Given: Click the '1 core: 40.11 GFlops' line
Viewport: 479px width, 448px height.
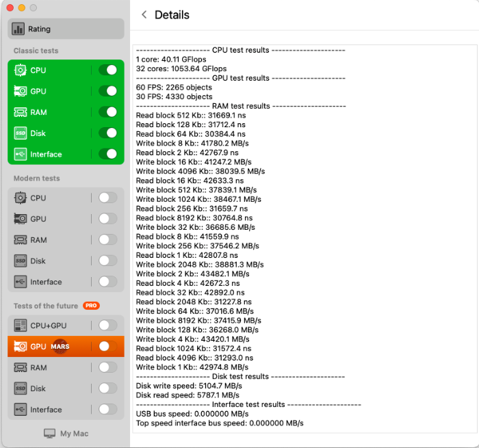Looking at the screenshot, I should (171, 60).
